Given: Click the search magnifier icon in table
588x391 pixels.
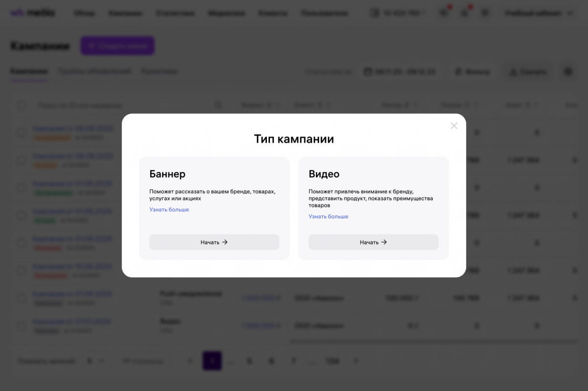Looking at the screenshot, I should pyautogui.click(x=218, y=105).
